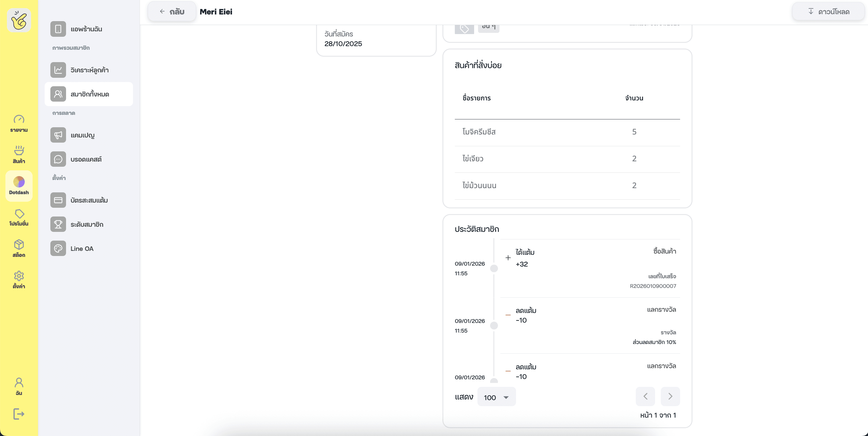The height and width of the screenshot is (436, 868).
Task: Click the ฉัน profile icon
Action: click(19, 386)
